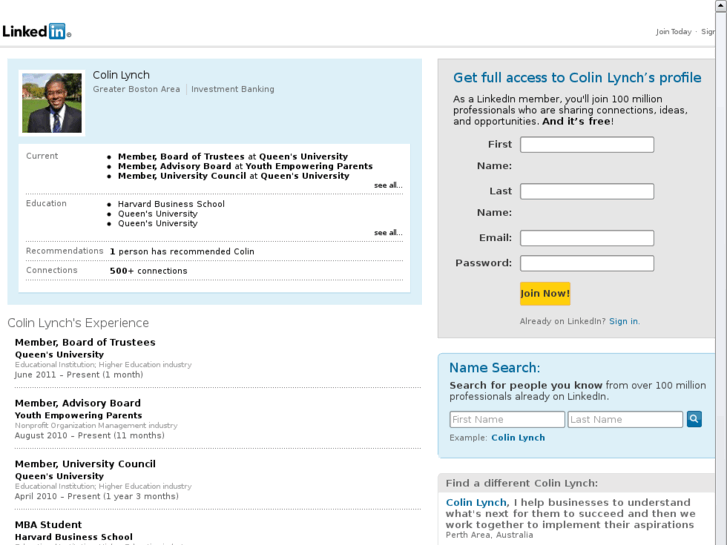Viewport: 727px width, 545px height.
Task: Select the Password input field
Action: (587, 263)
